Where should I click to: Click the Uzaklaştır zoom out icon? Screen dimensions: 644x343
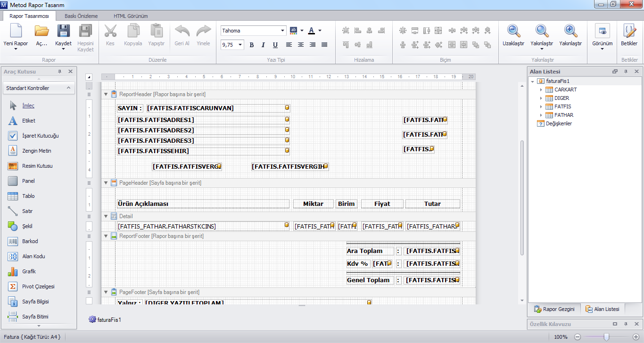click(x=513, y=32)
